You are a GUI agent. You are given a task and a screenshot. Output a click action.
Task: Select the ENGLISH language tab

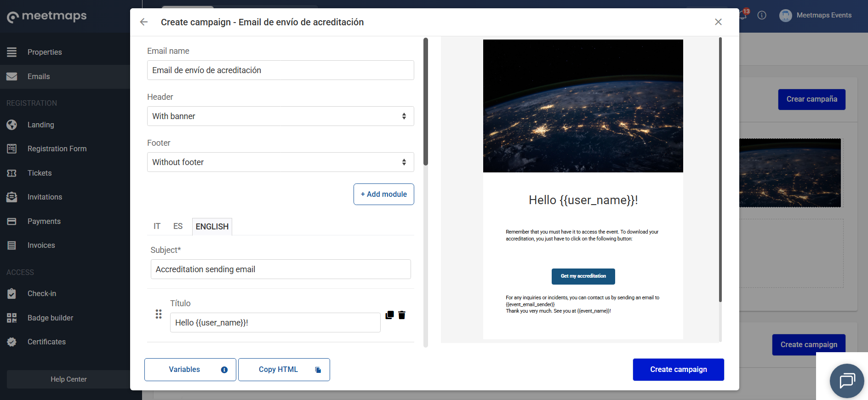(212, 227)
